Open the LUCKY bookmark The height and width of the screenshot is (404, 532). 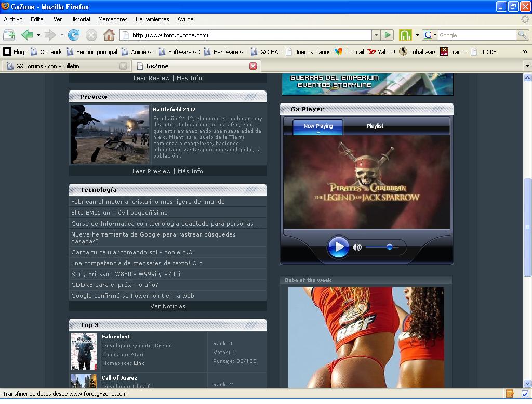(x=484, y=52)
